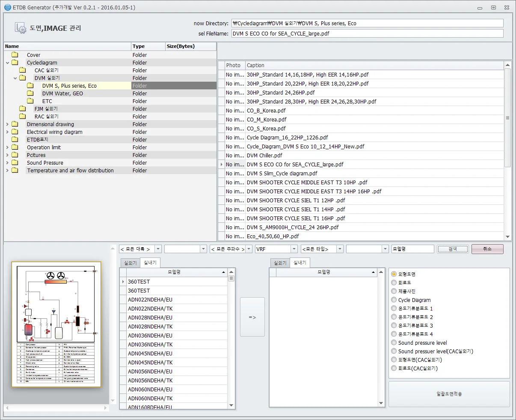
Task: Click the Electrical wiring diagram folder icon
Action: (x=15, y=132)
